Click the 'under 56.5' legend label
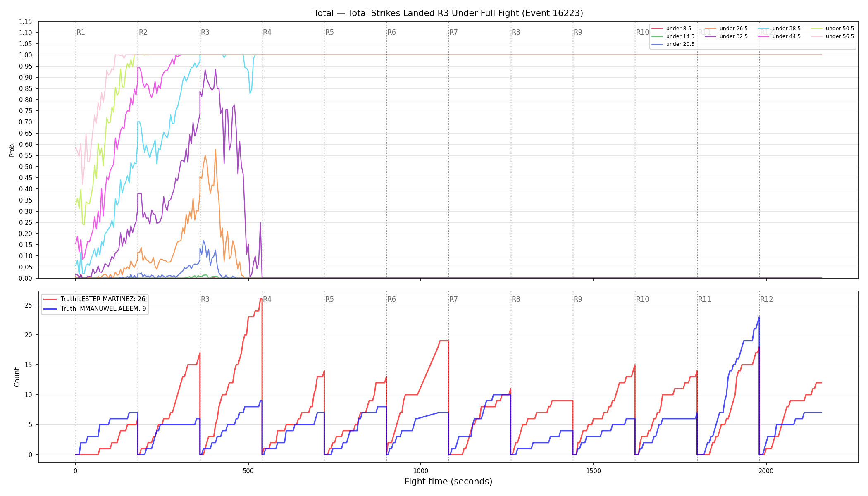Screen dimensions: 868x496 [x=840, y=36]
